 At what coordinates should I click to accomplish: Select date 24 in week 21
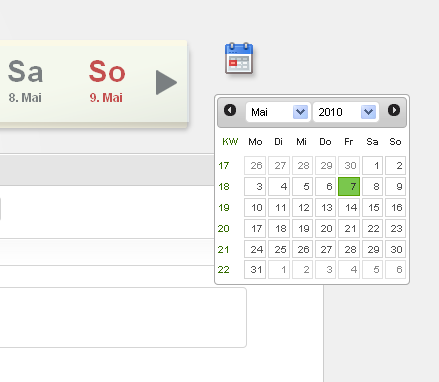point(255,249)
